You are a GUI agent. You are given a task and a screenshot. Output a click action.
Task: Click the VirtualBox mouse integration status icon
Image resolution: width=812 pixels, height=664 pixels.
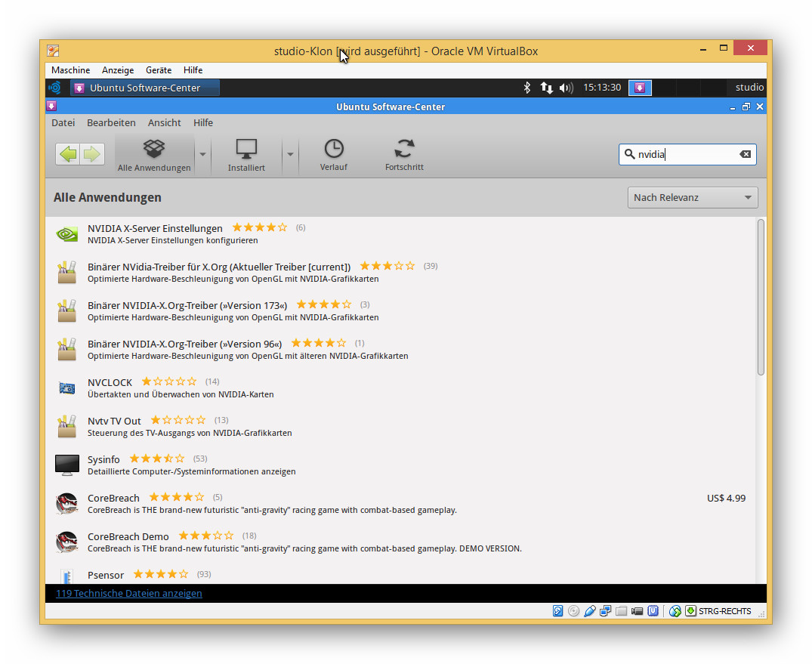click(675, 611)
